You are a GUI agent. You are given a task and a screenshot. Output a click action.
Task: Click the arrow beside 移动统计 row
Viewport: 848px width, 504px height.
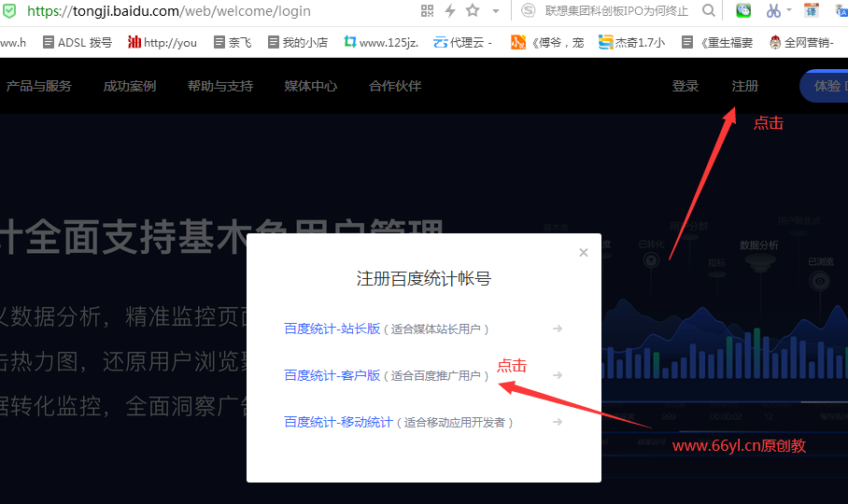point(558,422)
